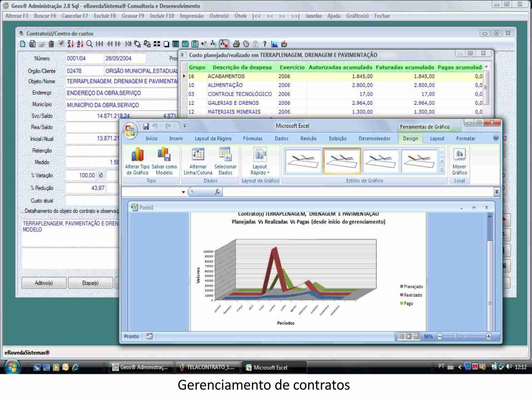
Task: Click the Excel formula bar input
Action: pos(358,192)
